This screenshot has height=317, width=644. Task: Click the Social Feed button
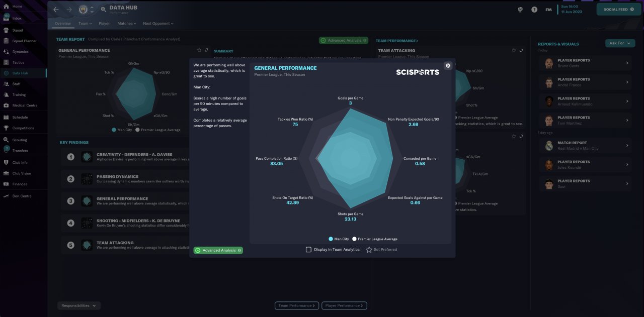(619, 9)
